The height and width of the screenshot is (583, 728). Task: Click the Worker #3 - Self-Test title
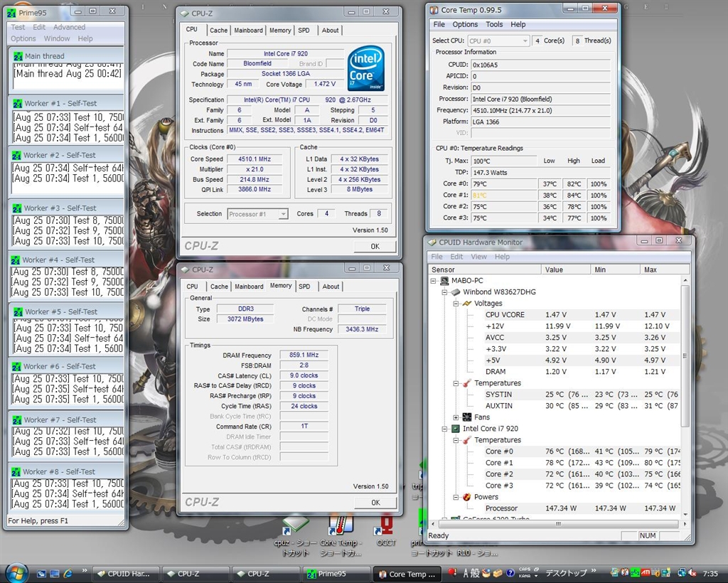click(60, 208)
